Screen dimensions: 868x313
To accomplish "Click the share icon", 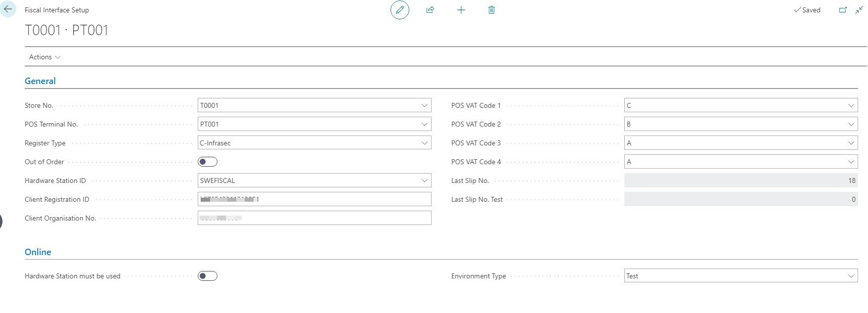I will (x=430, y=10).
